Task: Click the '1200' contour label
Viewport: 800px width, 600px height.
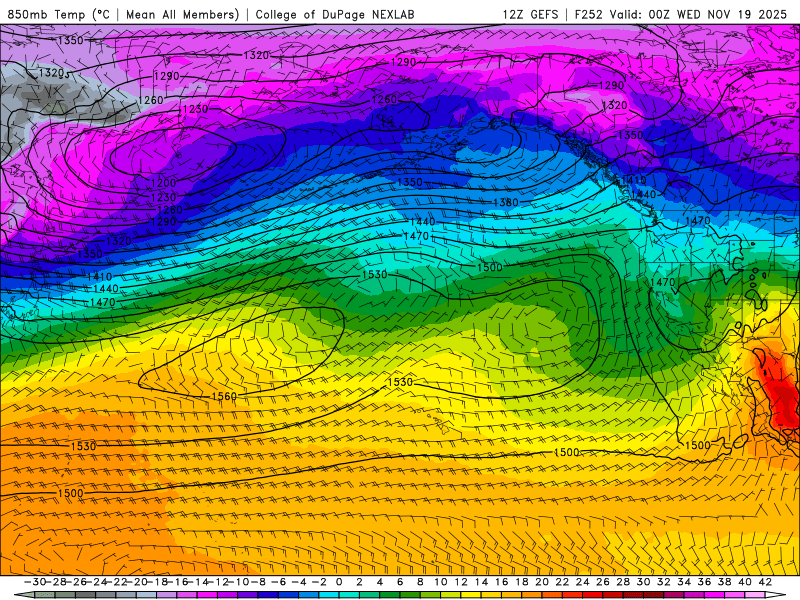Action: pyautogui.click(x=164, y=183)
